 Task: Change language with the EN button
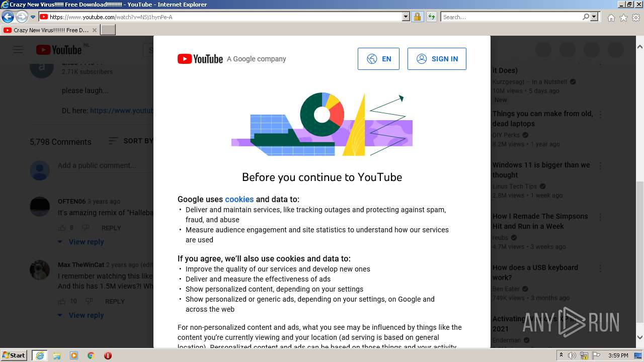[378, 59]
